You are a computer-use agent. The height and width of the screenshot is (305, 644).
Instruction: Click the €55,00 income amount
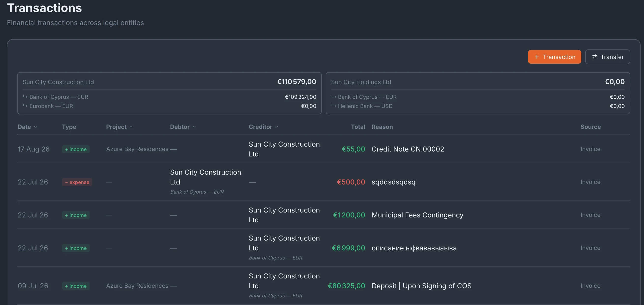pos(353,149)
